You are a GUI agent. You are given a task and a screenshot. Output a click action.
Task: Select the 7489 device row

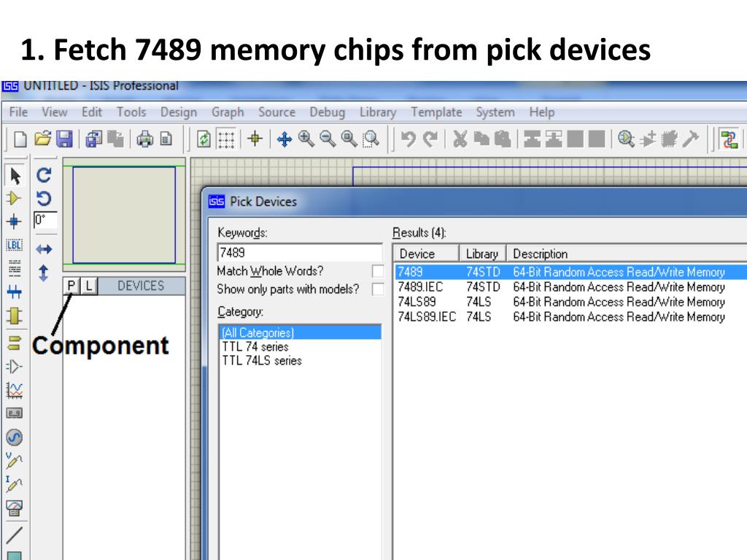pos(570,272)
